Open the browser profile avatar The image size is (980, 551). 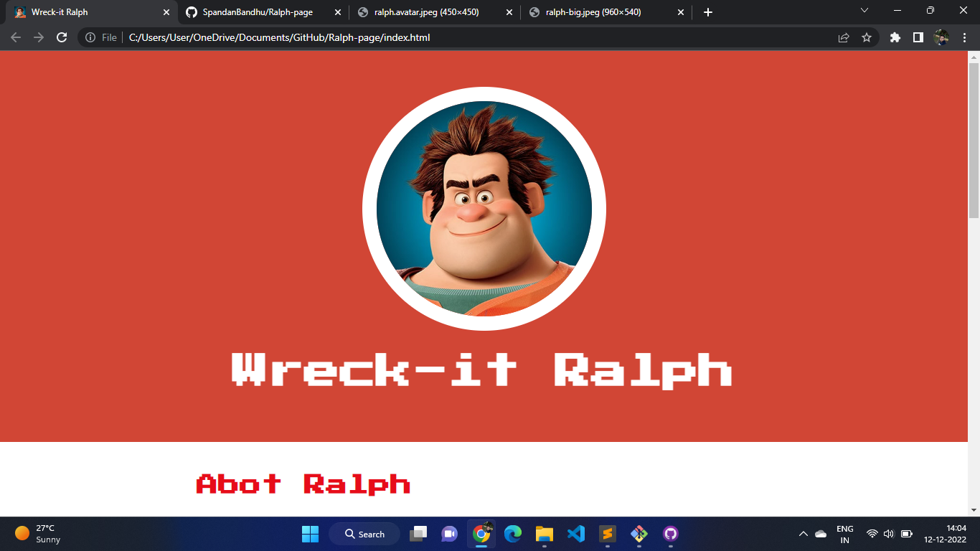[x=942, y=37]
